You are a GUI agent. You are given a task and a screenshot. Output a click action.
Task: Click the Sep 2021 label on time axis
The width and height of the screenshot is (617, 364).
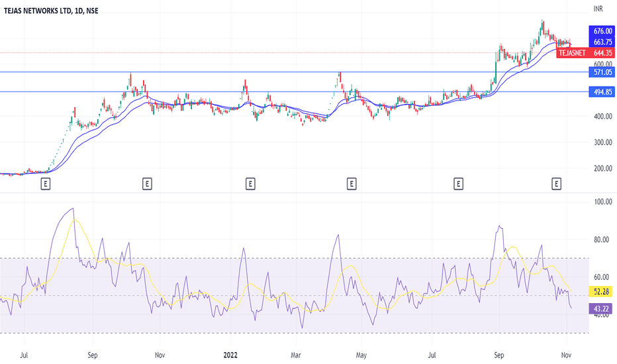click(x=93, y=355)
